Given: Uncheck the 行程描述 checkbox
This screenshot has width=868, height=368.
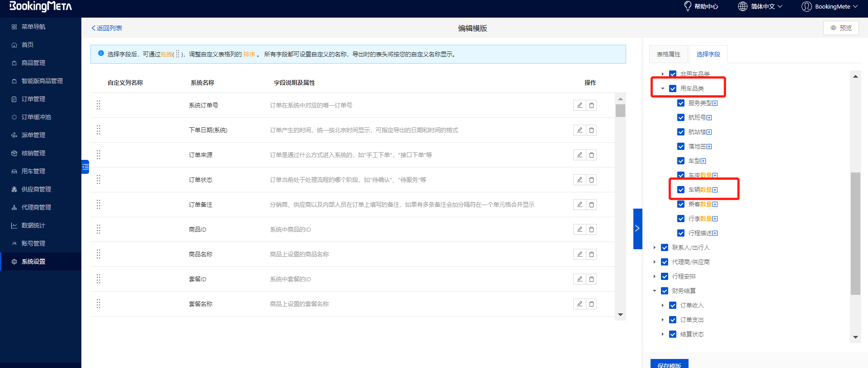Looking at the screenshot, I should click(x=681, y=233).
